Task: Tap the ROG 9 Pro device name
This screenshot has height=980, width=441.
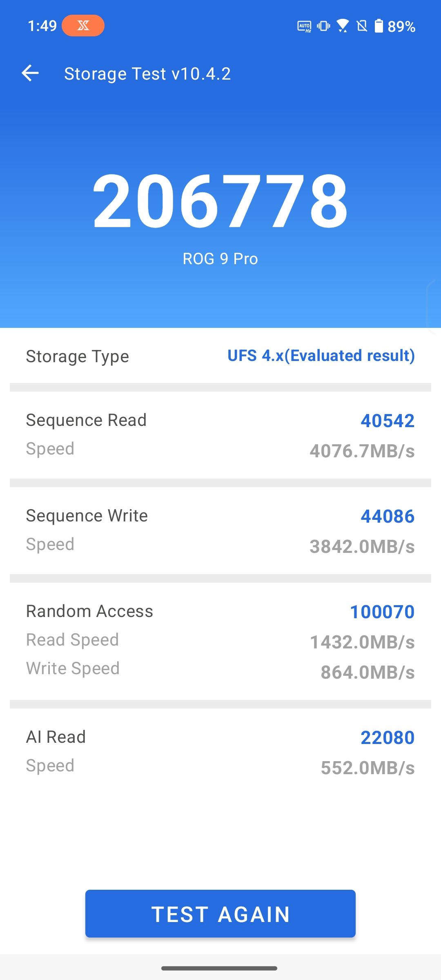Action: point(220,259)
